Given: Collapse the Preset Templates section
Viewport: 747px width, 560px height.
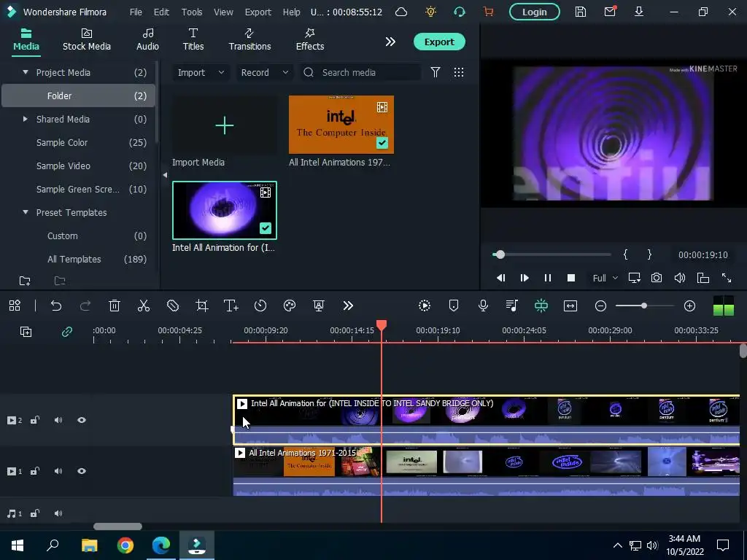Looking at the screenshot, I should pyautogui.click(x=26, y=212).
